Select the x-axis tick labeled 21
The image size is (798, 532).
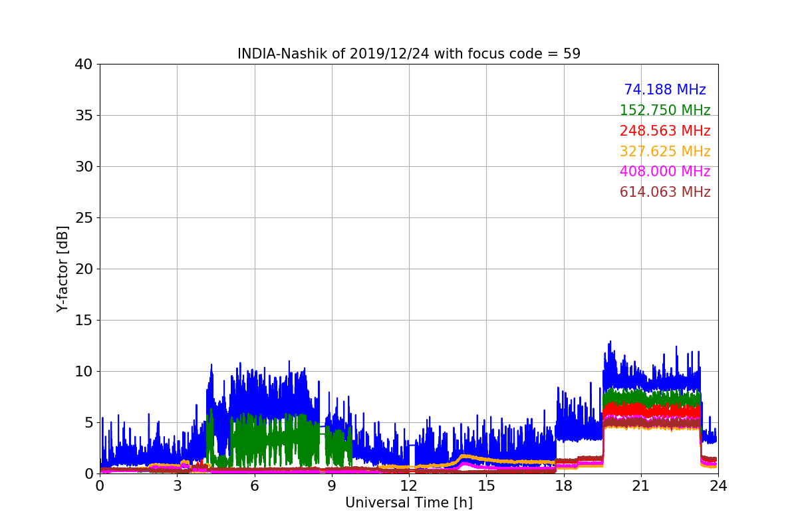(640, 486)
